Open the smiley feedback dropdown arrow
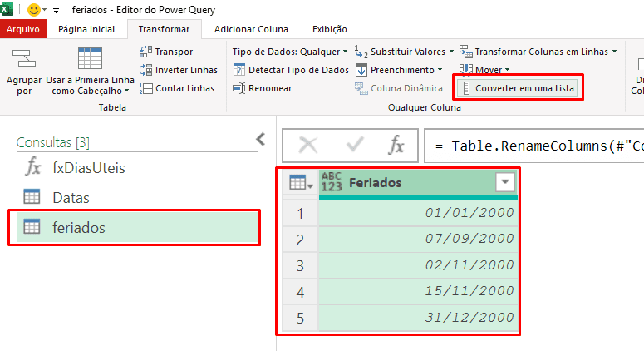The height and width of the screenshot is (351, 644). 44,10
